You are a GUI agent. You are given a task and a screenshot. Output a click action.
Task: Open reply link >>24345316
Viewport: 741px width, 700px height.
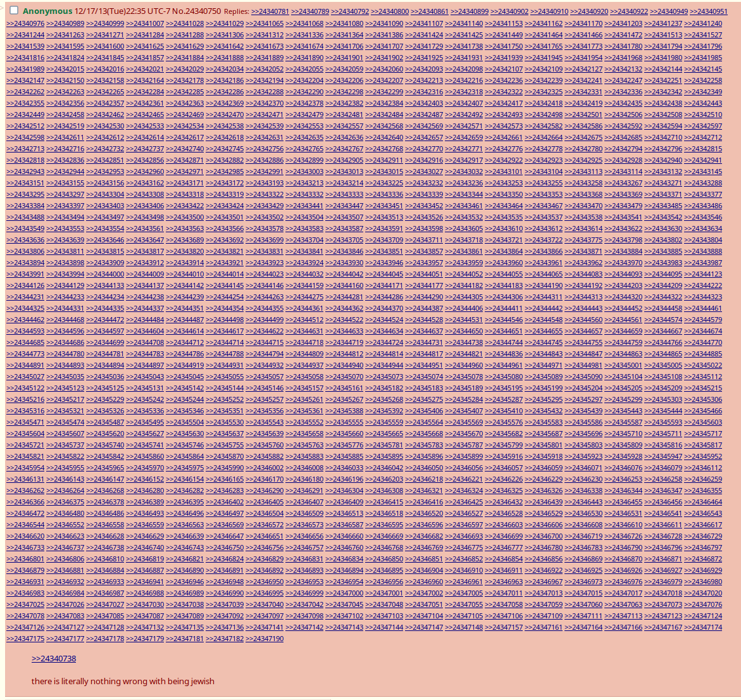25,411
